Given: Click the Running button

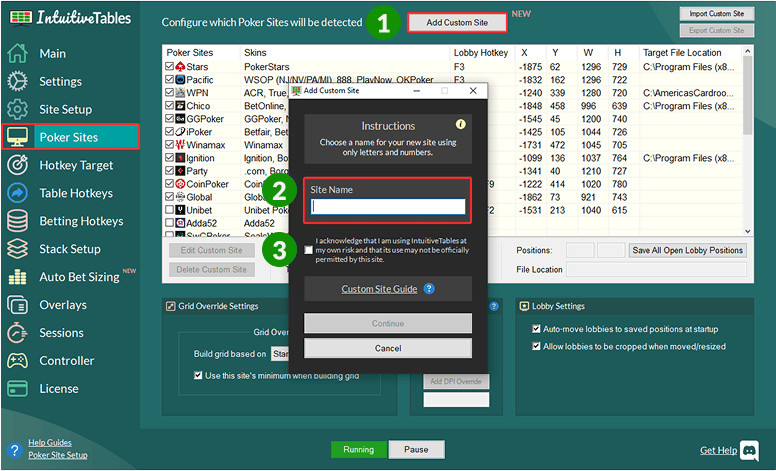Looking at the screenshot, I should [359, 449].
